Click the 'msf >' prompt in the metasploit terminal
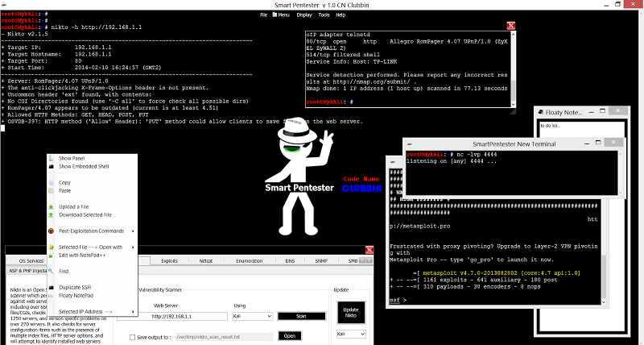Image resolution: width=644 pixels, height=345 pixels. click(x=398, y=301)
